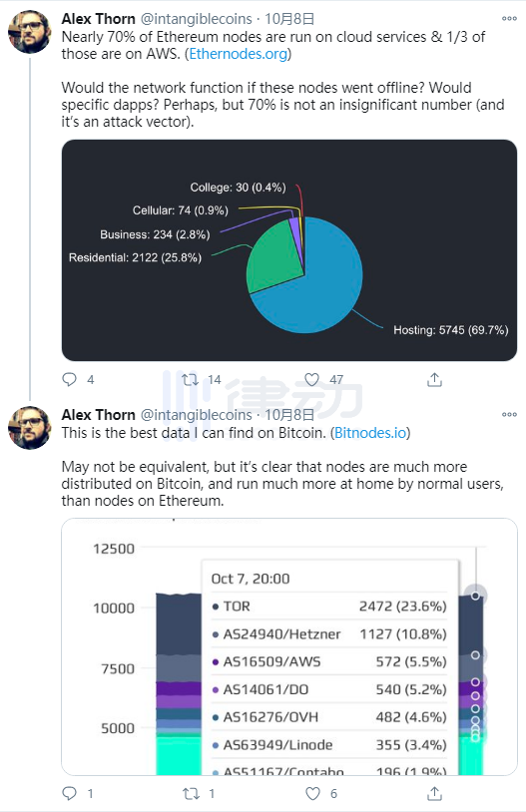Open the Ethernodes.org link
Screen dimensions: 526x812
238,54
